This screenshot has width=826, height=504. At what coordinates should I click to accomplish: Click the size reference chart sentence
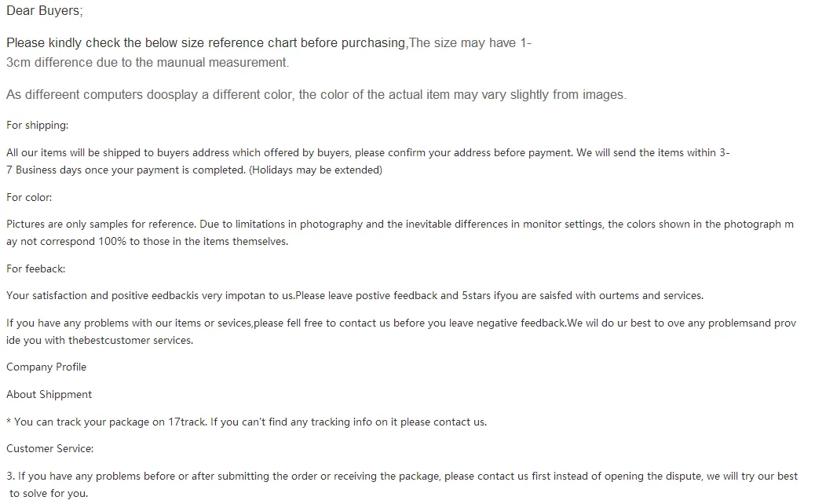(269, 42)
